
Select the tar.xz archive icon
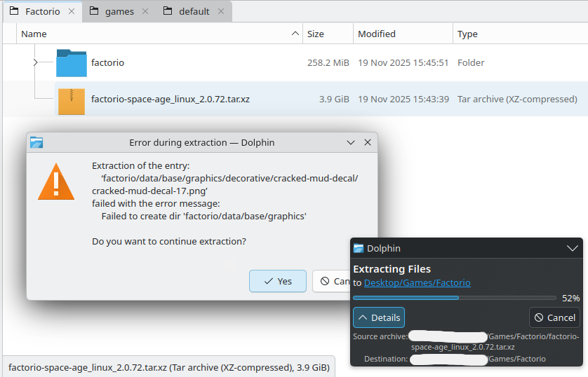72,101
